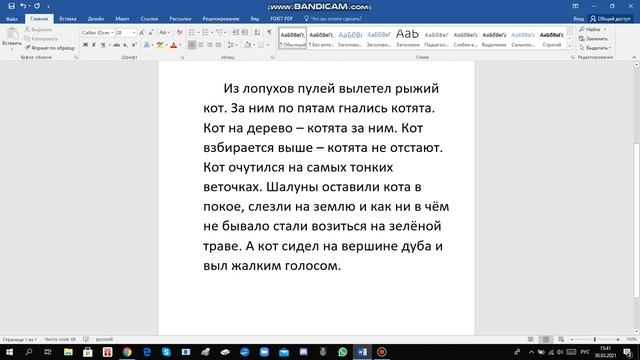Open the Windows Start menu
This screenshot has width=640, height=360.
[9, 352]
